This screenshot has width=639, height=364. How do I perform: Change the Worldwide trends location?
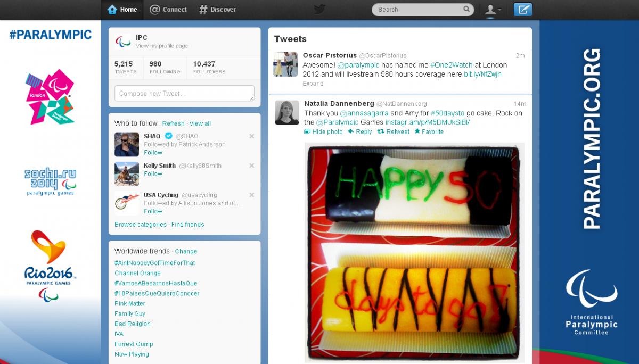pyautogui.click(x=186, y=251)
